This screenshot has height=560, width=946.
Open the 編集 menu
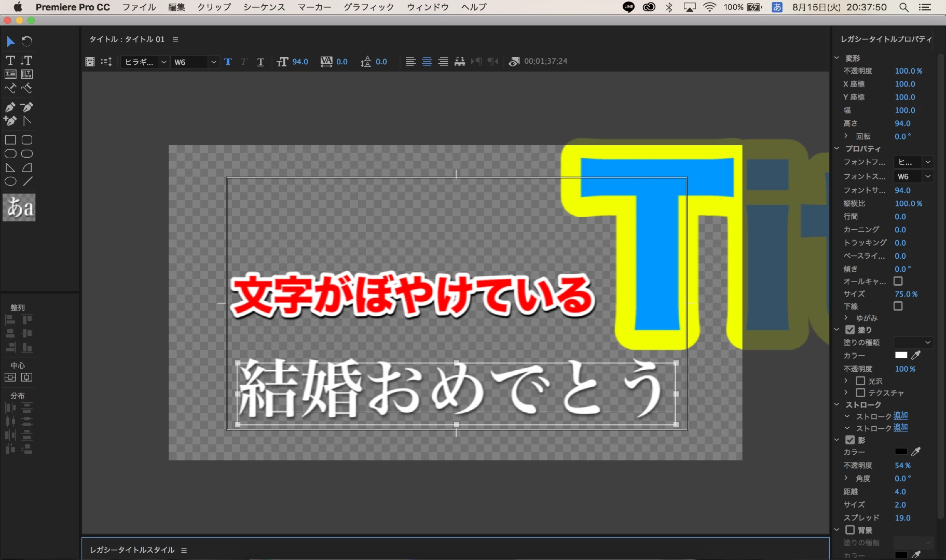[x=176, y=7]
